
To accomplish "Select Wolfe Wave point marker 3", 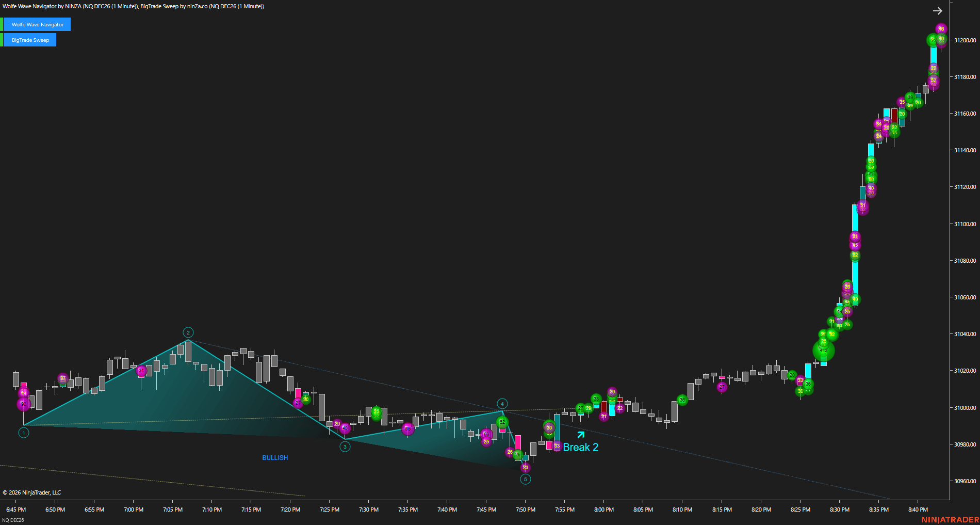I will pyautogui.click(x=345, y=447).
